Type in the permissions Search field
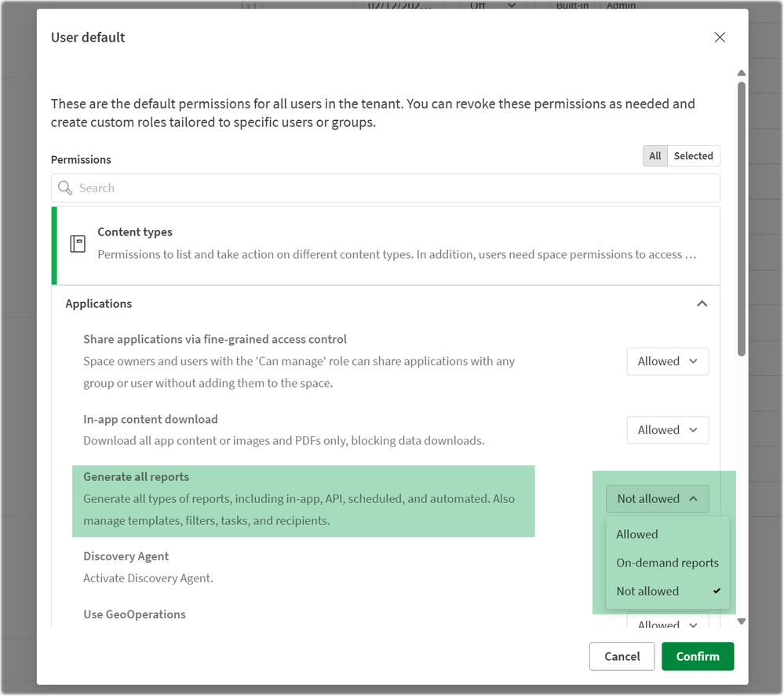 (x=392, y=188)
